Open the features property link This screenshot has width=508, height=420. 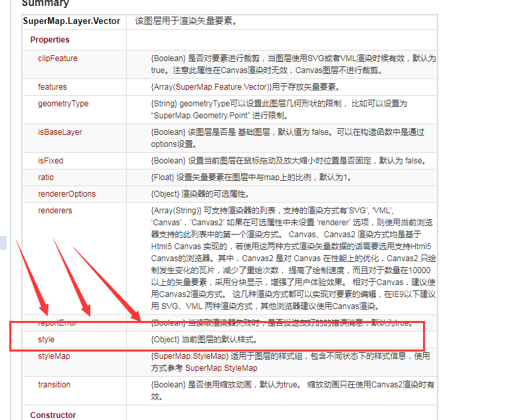coord(52,87)
